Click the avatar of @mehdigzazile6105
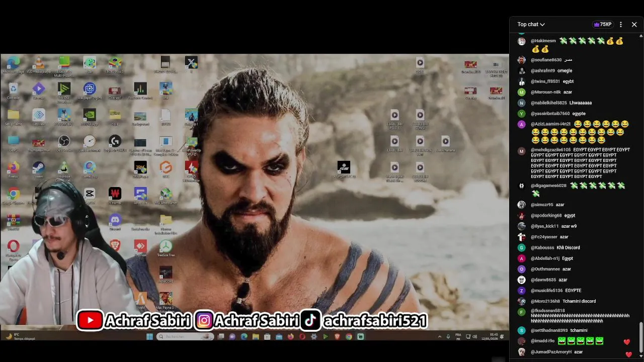 pos(521,151)
